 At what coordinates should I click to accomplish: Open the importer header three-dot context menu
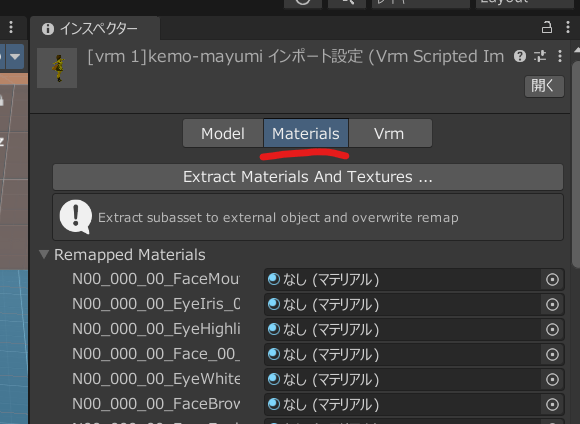tap(560, 56)
